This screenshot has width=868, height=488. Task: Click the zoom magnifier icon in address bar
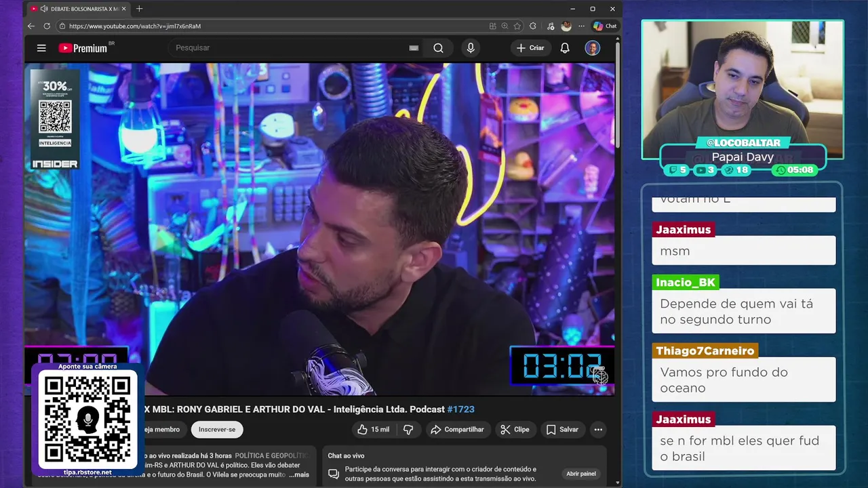[505, 26]
